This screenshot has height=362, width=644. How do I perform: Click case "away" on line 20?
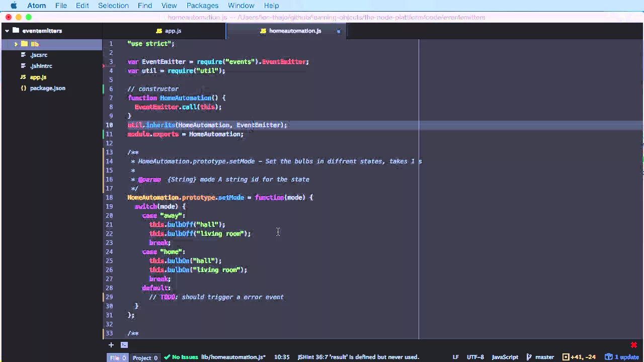[x=164, y=216]
